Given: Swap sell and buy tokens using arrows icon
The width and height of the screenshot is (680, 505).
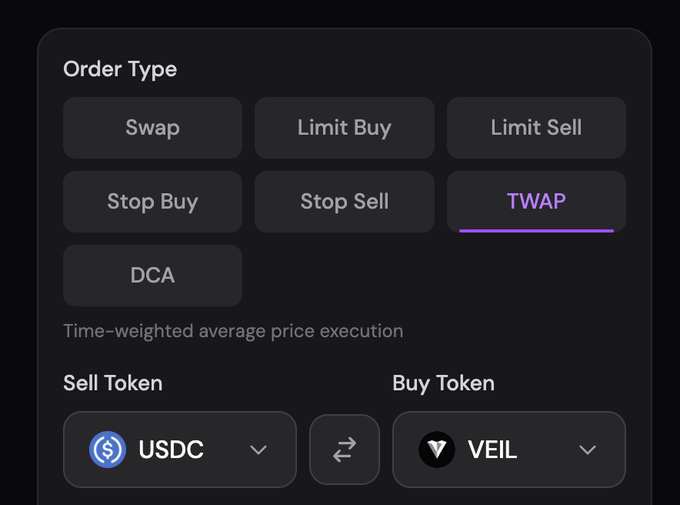Looking at the screenshot, I should click(x=344, y=450).
